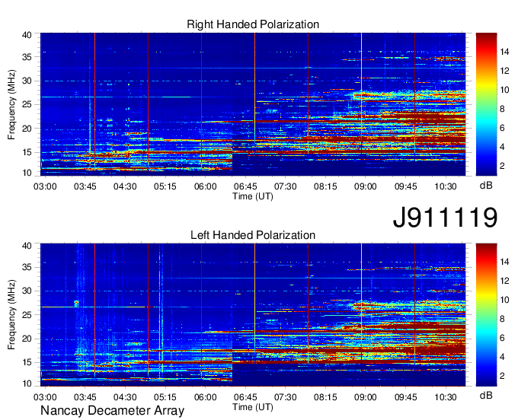
Task: Click the "15" frequency tick of the Left Handed plot
Action: click(27, 362)
